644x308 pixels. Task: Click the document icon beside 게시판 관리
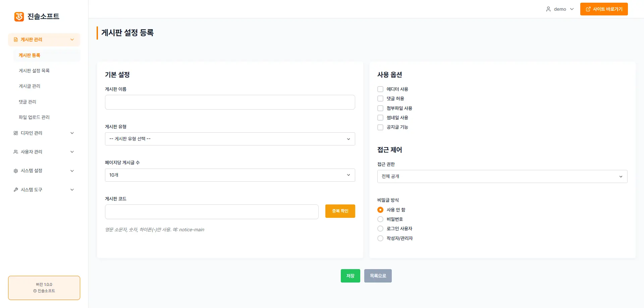(16, 39)
